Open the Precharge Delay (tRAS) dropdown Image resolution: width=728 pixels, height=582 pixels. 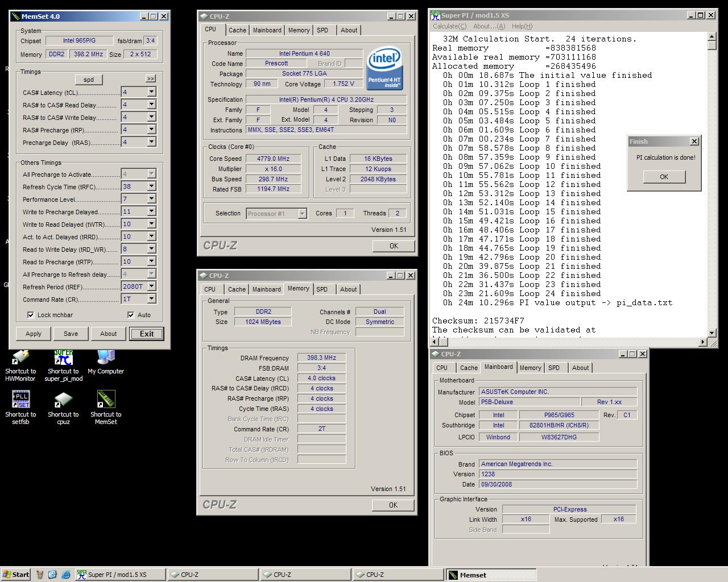pos(151,142)
